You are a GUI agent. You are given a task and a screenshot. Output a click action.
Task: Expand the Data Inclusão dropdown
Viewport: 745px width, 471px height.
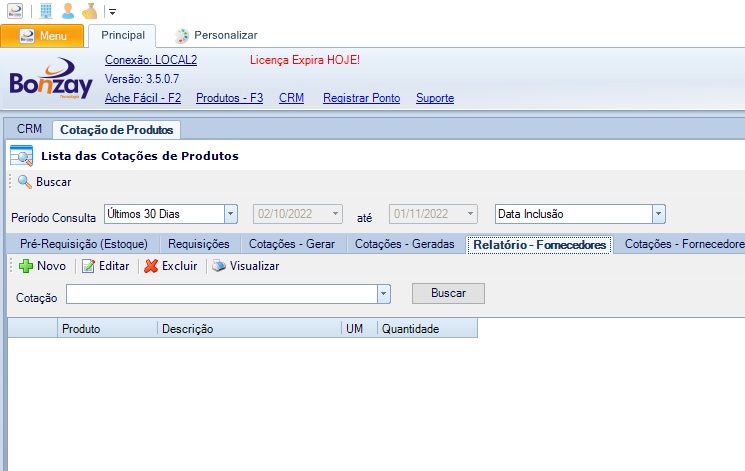[x=659, y=214]
